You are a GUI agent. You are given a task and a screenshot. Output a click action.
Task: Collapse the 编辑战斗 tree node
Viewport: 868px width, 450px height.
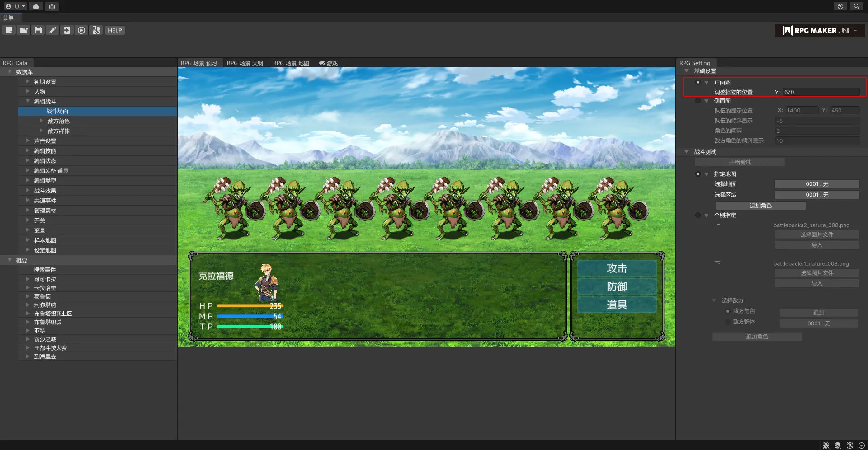[28, 102]
